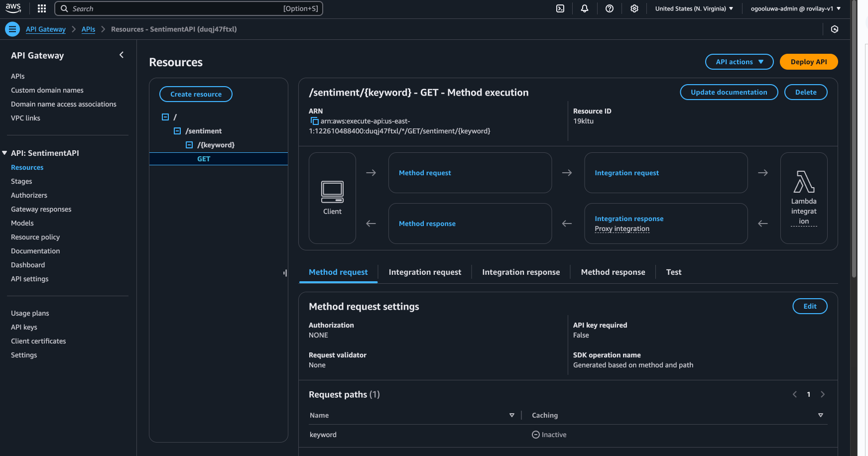This screenshot has height=456, width=868.
Task: Focus the top Search field
Action: point(189,8)
